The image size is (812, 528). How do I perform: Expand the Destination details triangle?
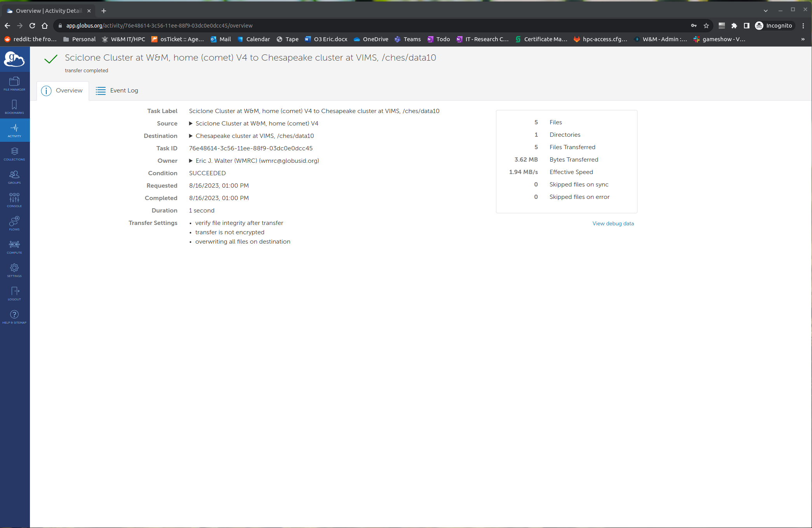[x=191, y=136]
